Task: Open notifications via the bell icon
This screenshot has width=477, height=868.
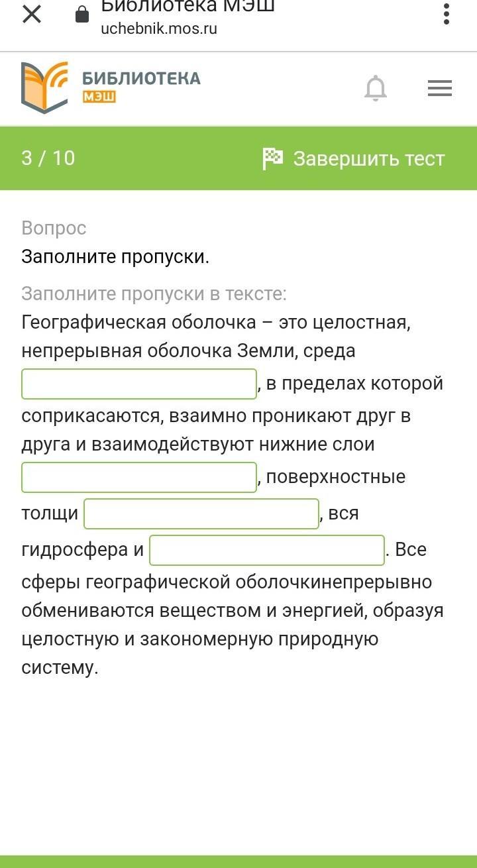Action: point(376,88)
